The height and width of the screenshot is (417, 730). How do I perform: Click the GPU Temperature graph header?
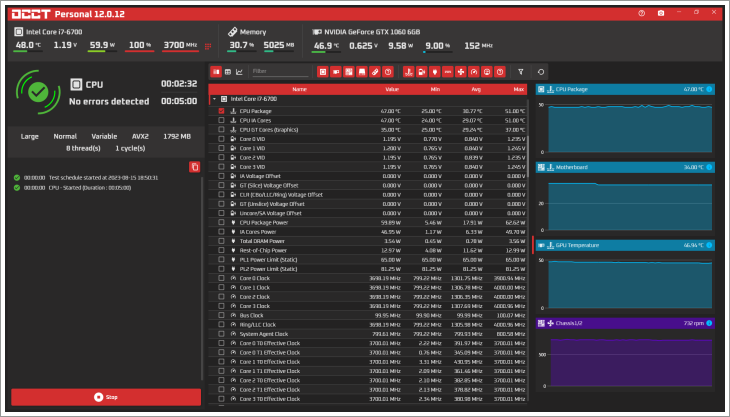coord(625,245)
